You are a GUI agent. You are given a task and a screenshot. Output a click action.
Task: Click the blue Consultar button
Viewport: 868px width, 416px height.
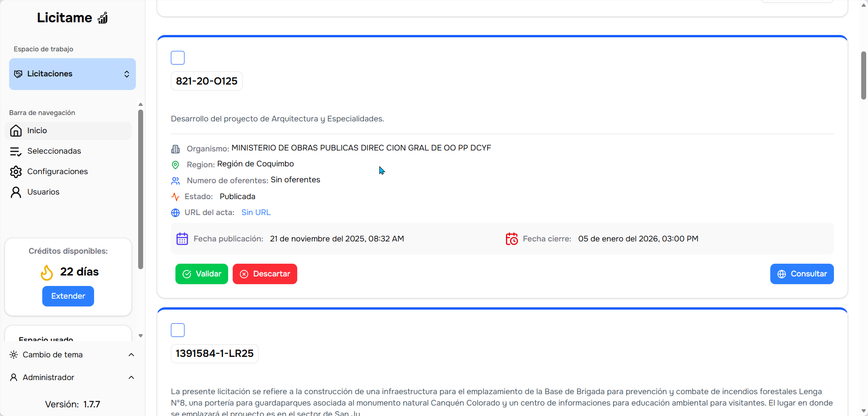pyautogui.click(x=802, y=274)
